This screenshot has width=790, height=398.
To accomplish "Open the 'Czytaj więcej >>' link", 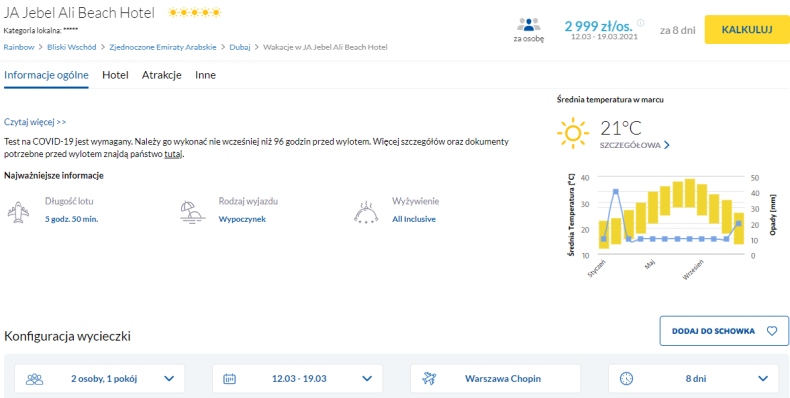I will click(x=35, y=122).
